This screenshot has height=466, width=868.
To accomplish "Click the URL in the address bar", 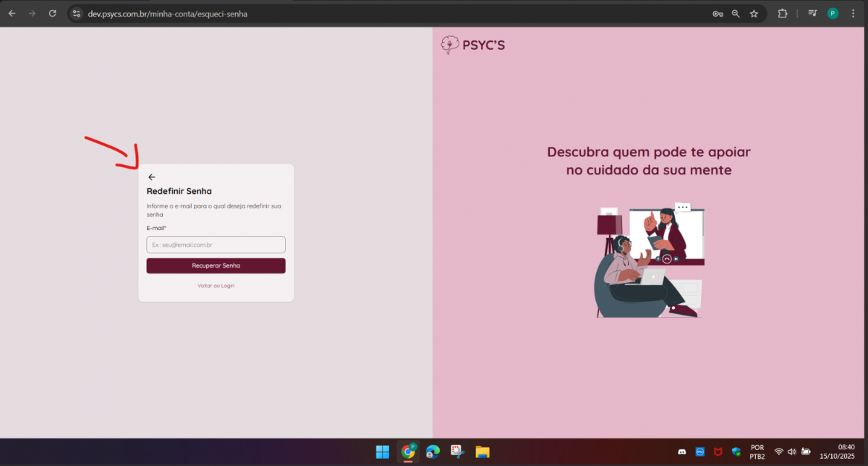I will coord(168,14).
